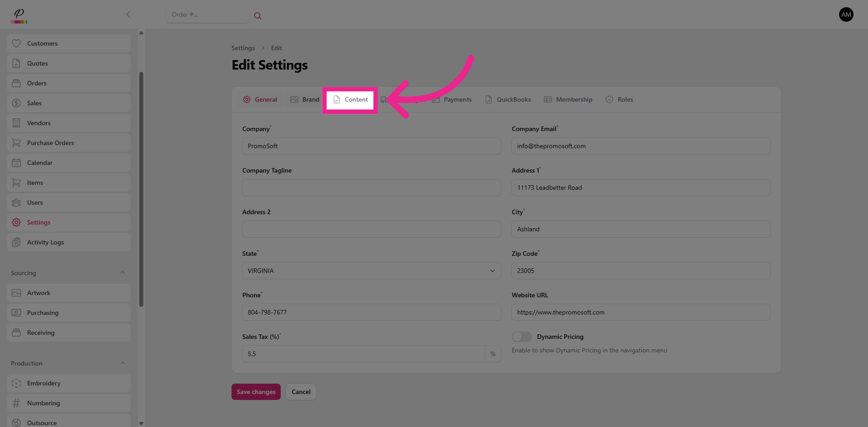Switch to the Content tab

tap(350, 99)
